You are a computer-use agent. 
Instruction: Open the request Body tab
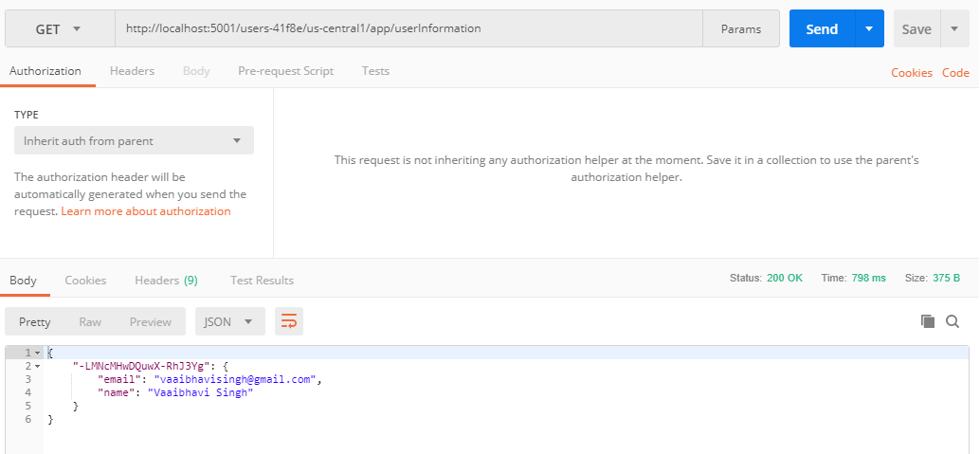click(196, 71)
